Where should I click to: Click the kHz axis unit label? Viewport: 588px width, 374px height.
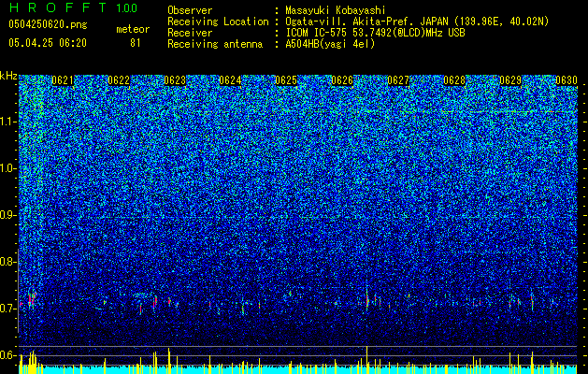pos(8,76)
